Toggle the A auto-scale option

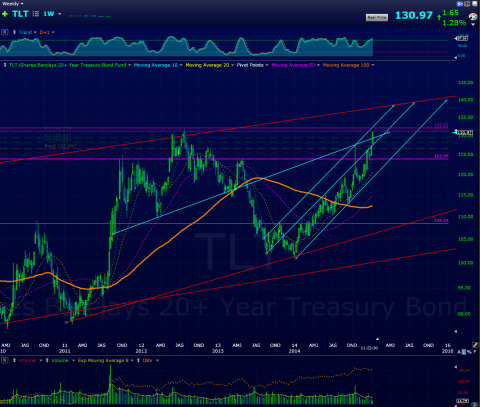pyautogui.click(x=459, y=352)
